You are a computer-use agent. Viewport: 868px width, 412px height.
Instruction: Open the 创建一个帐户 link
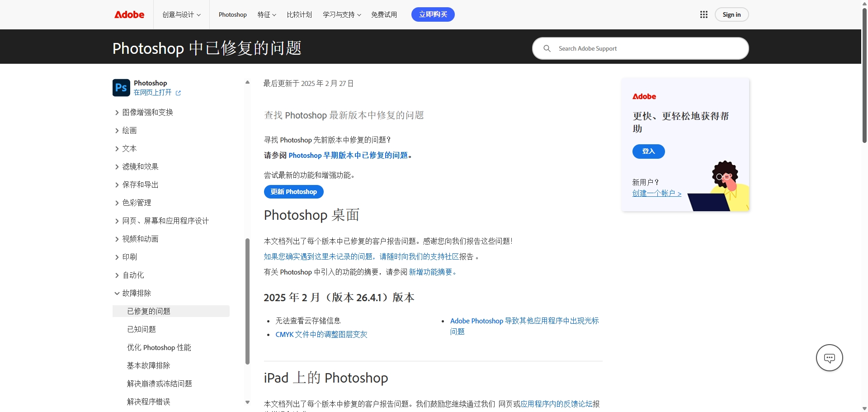tap(657, 193)
